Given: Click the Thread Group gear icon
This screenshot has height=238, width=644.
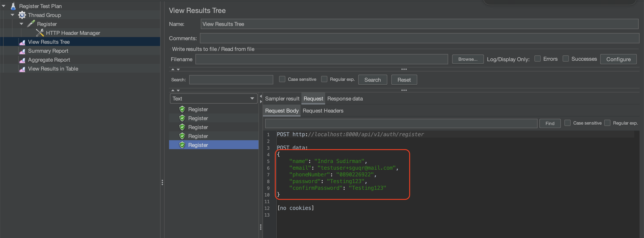Looking at the screenshot, I should 22,15.
